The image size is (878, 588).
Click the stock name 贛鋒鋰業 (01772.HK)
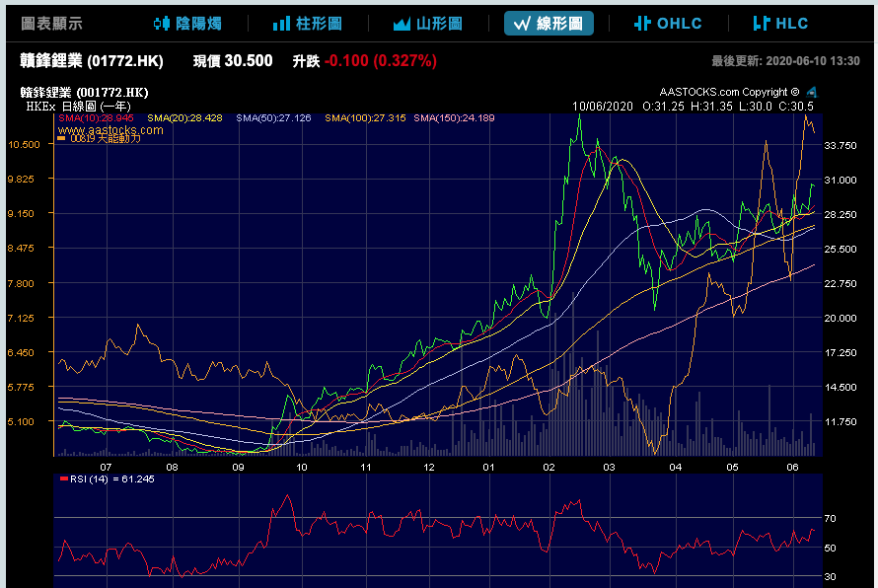pyautogui.click(x=92, y=61)
